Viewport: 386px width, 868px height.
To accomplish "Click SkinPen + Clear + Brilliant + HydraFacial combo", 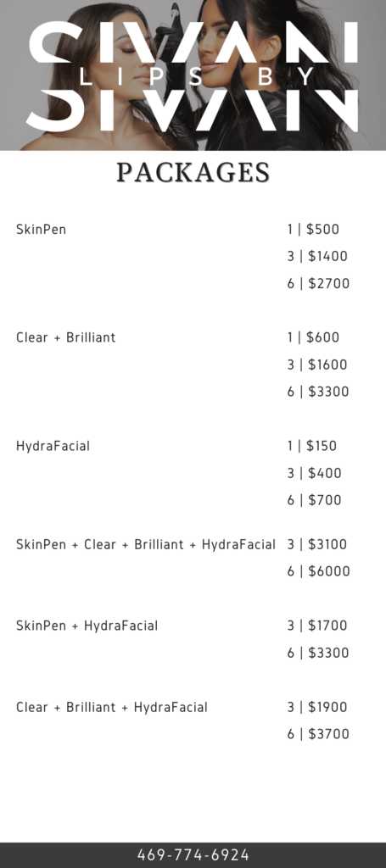I will click(146, 544).
